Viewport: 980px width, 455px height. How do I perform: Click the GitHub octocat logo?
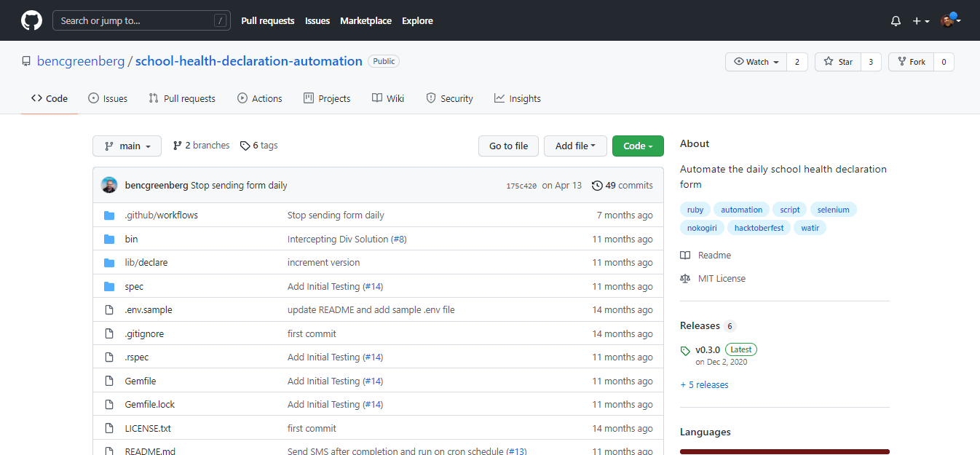31,20
